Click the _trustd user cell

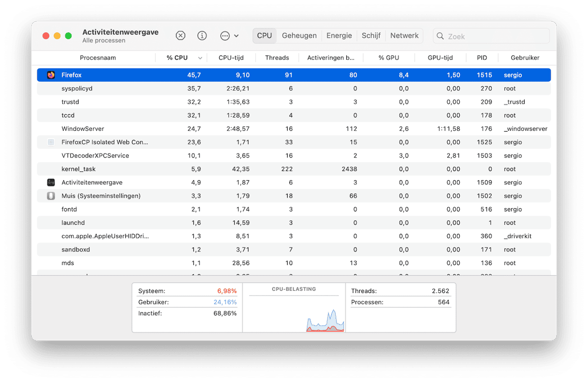pyautogui.click(x=514, y=102)
